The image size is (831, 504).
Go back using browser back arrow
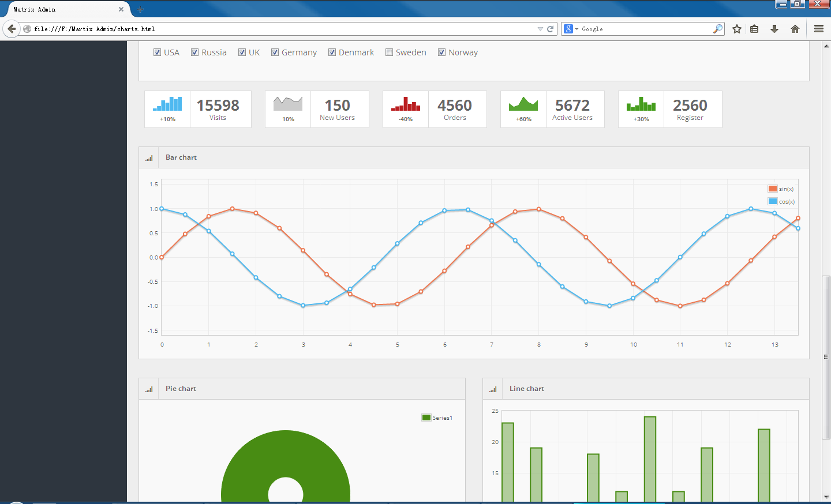pyautogui.click(x=12, y=29)
